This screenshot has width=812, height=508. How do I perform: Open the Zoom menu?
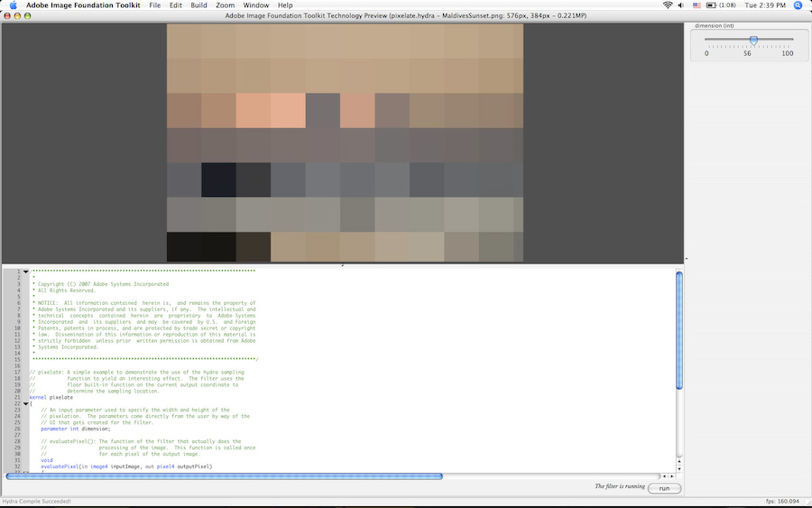225,5
